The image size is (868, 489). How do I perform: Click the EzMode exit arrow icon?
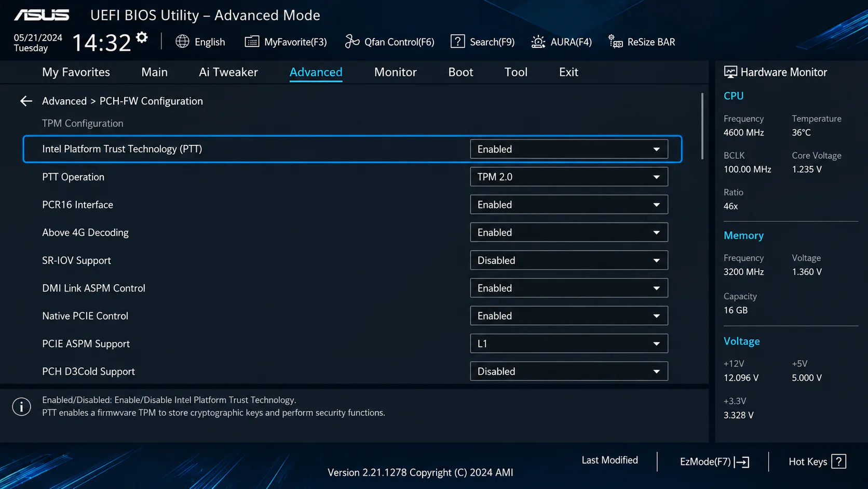coord(741,462)
